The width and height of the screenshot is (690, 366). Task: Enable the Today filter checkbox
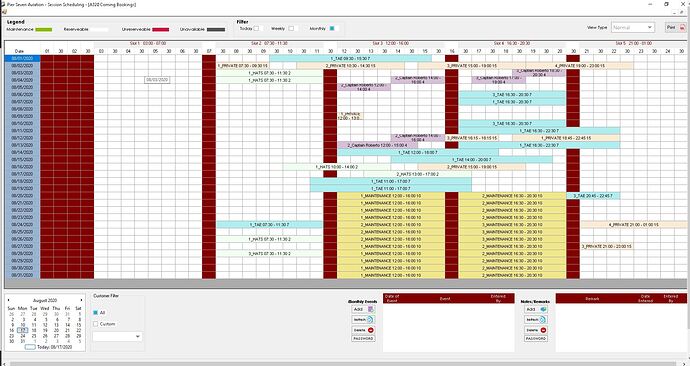(256, 28)
